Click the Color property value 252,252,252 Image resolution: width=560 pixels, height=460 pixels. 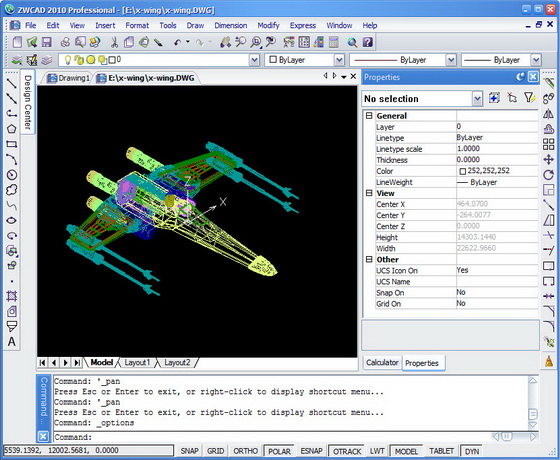coord(488,171)
